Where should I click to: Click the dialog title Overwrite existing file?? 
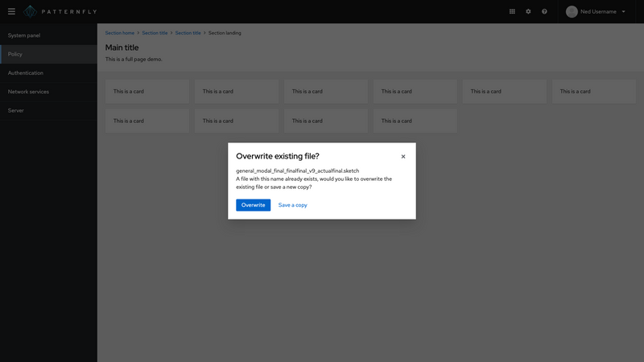278,156
